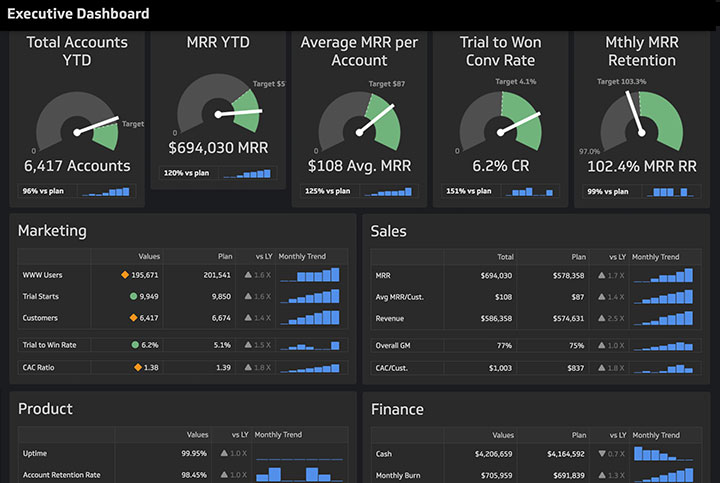
Task: Click the Account Retention Rate trend chart
Action: [299, 474]
